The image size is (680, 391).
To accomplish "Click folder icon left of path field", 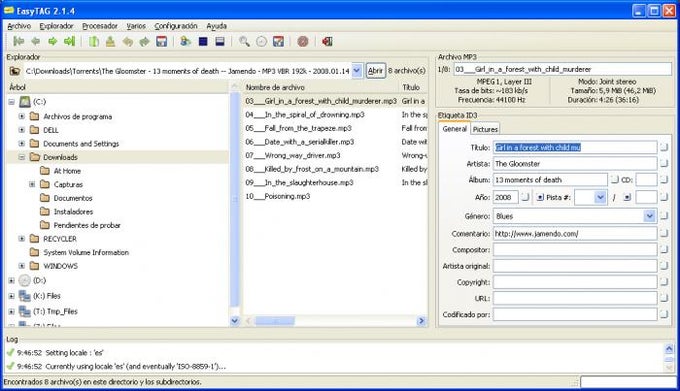I will [15, 71].
